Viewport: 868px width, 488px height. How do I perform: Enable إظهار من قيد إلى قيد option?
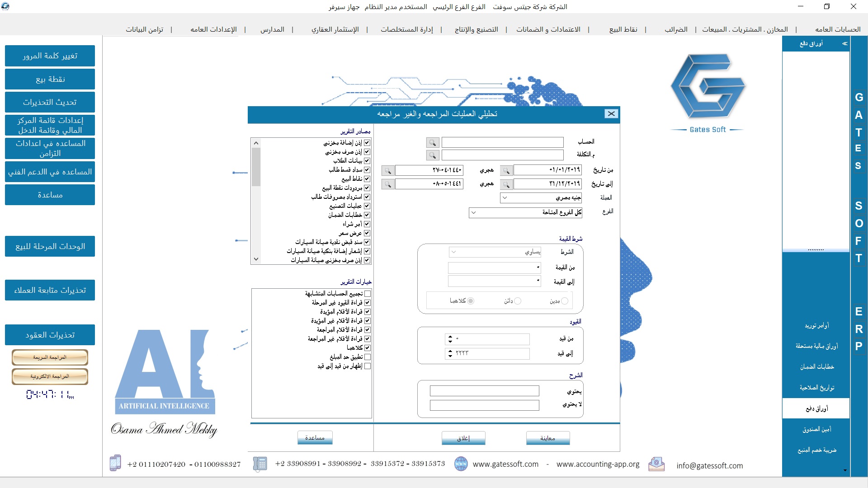coord(368,366)
